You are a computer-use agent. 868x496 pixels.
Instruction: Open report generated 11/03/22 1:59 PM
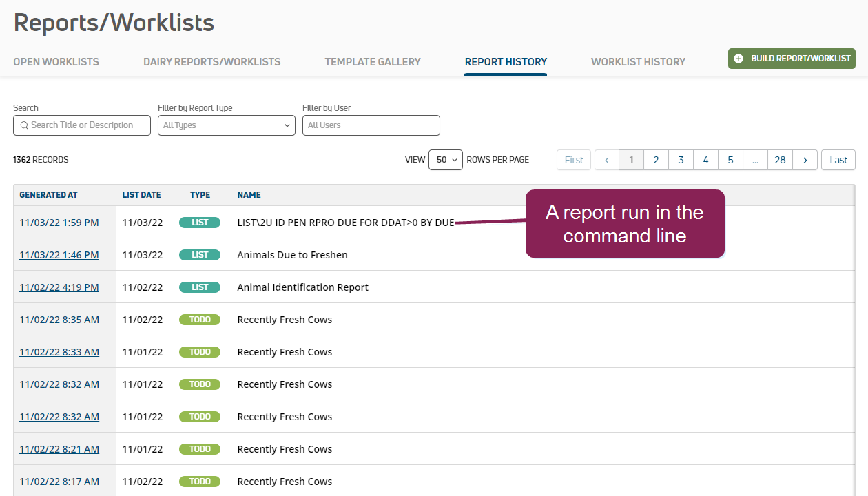click(59, 223)
